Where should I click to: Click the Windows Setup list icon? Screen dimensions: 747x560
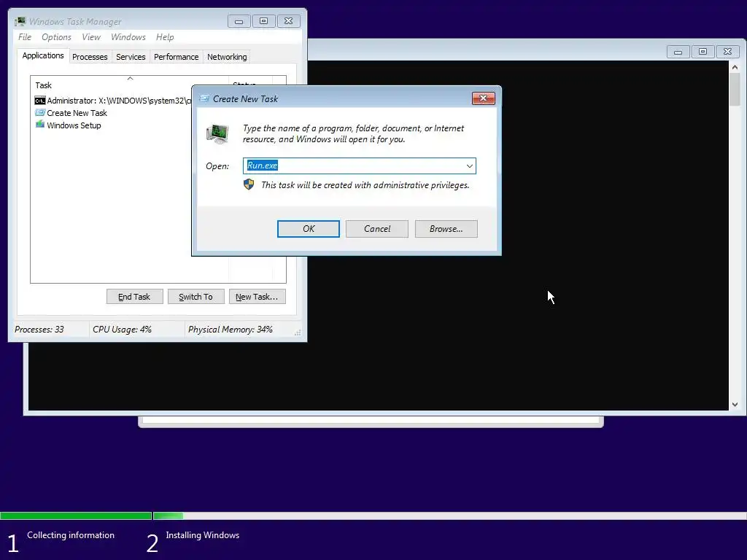click(40, 125)
